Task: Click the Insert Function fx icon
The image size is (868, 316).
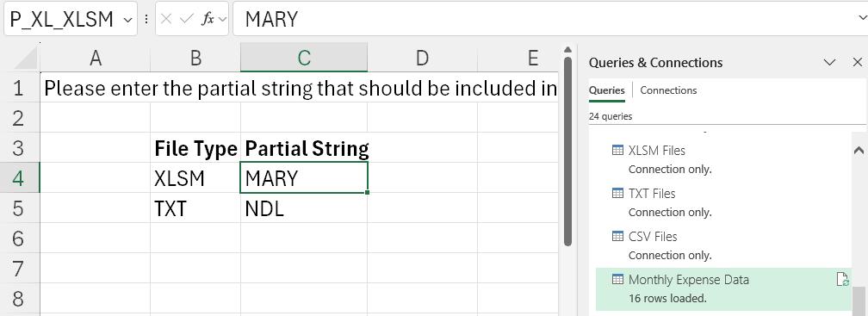Action: (x=208, y=19)
